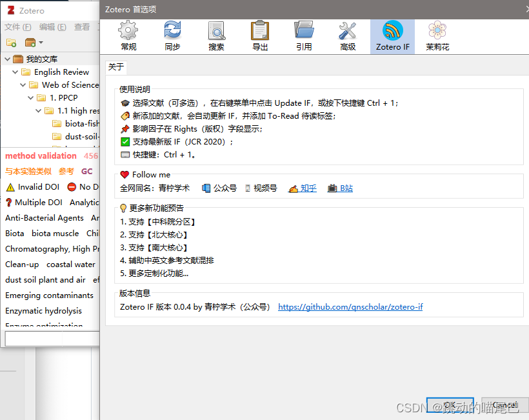Click the Cancel button
Image resolution: width=529 pixels, height=420 pixels.
504,405
